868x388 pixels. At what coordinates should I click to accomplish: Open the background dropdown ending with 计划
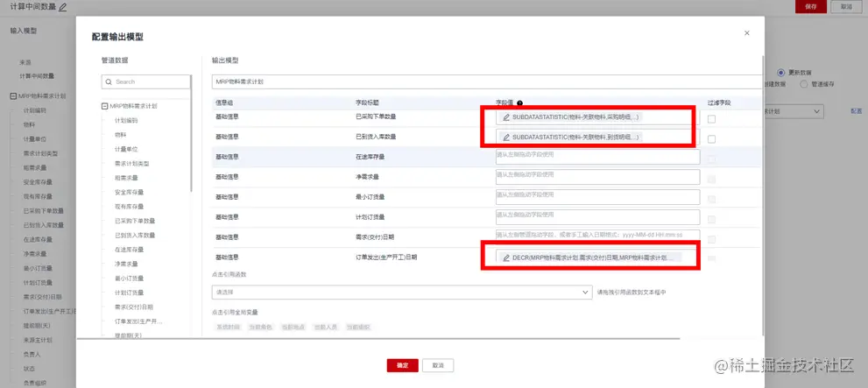tap(793, 111)
